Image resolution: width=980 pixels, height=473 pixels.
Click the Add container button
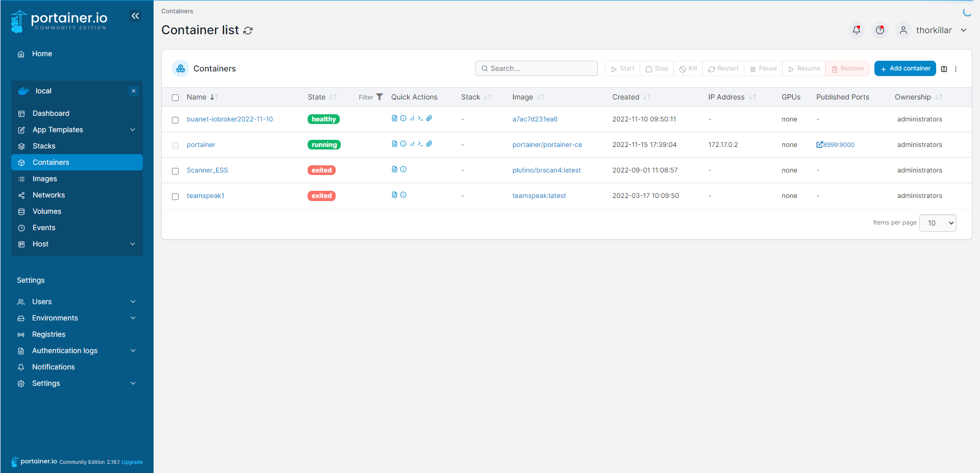pyautogui.click(x=905, y=68)
